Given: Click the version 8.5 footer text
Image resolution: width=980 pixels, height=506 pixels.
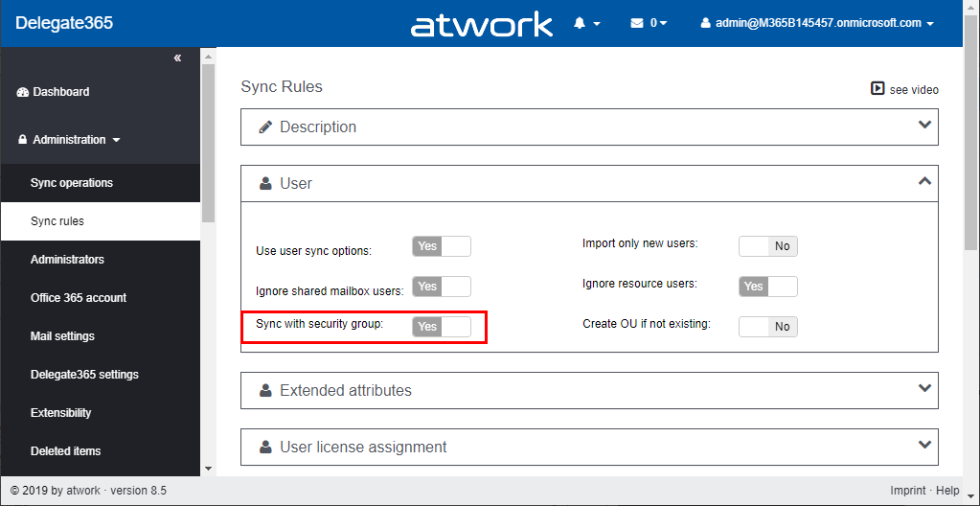Looking at the screenshot, I should point(139,491).
